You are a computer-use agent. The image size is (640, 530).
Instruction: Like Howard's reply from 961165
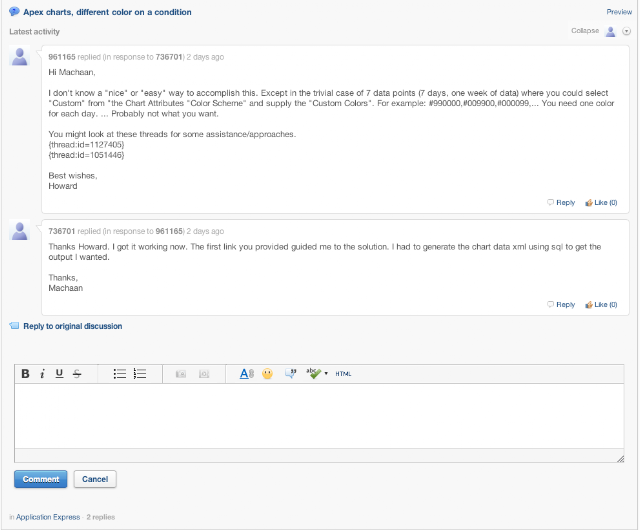point(601,203)
